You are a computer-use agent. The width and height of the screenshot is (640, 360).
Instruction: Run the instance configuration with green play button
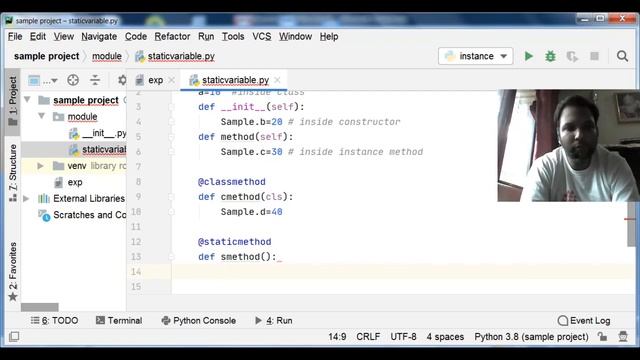tap(529, 56)
